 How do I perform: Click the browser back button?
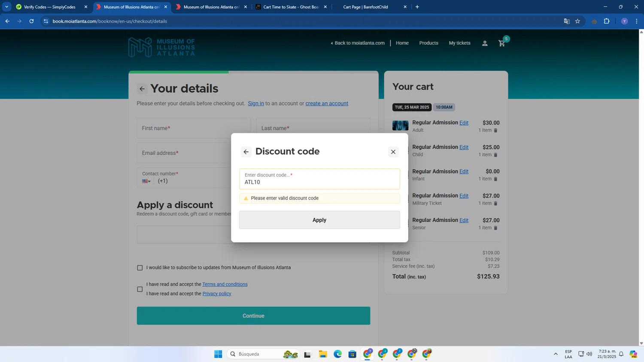(7, 21)
